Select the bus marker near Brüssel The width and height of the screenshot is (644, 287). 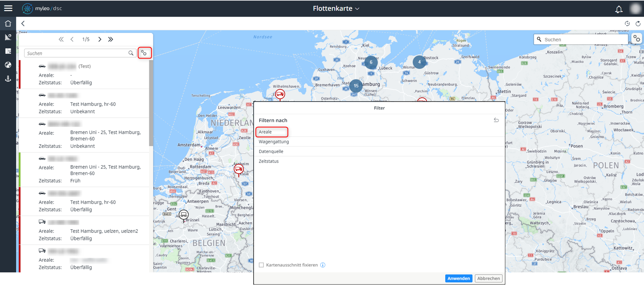(x=183, y=215)
